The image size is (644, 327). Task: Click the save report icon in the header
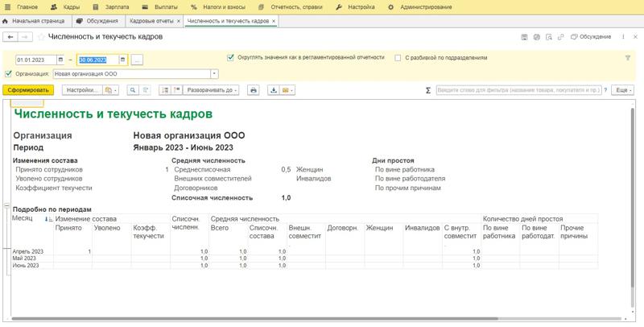(524, 37)
